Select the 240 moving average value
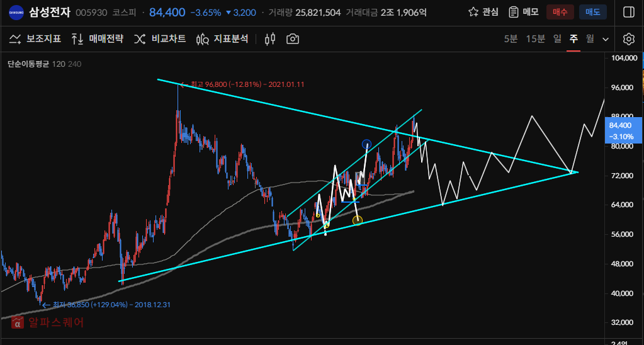The image size is (644, 345). tap(74, 64)
